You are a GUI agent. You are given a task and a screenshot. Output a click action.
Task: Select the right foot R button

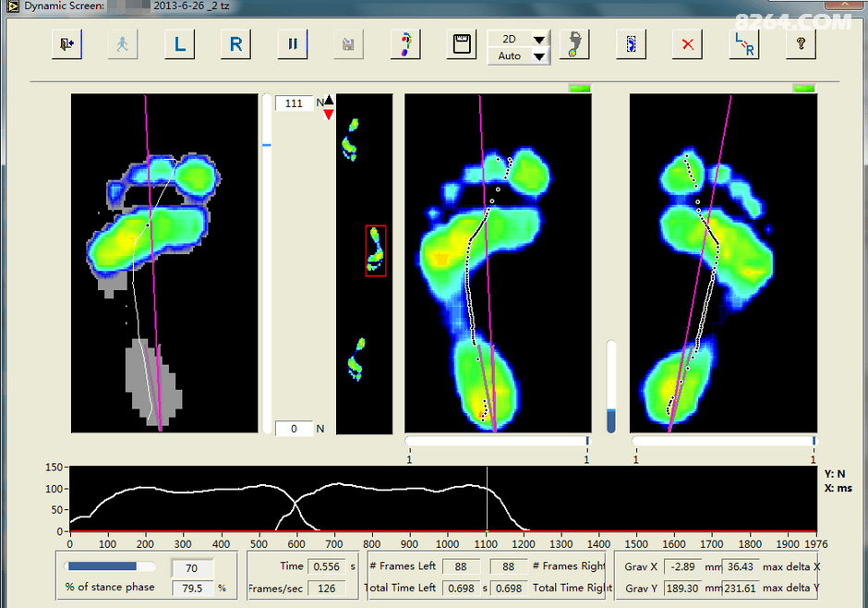(x=236, y=44)
